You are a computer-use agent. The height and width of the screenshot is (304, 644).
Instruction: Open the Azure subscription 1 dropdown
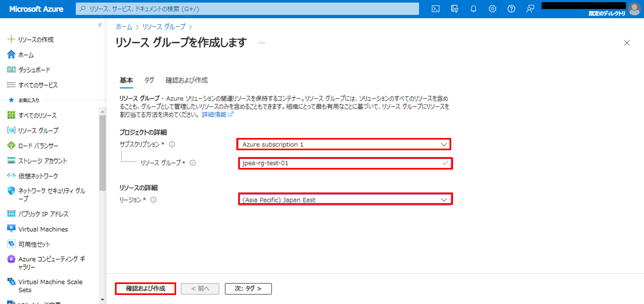tap(344, 144)
